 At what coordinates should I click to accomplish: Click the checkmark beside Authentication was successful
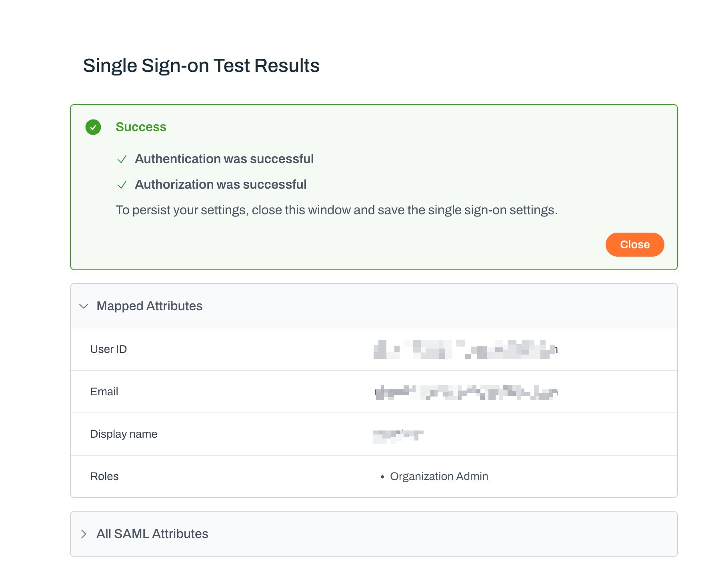pyautogui.click(x=122, y=159)
